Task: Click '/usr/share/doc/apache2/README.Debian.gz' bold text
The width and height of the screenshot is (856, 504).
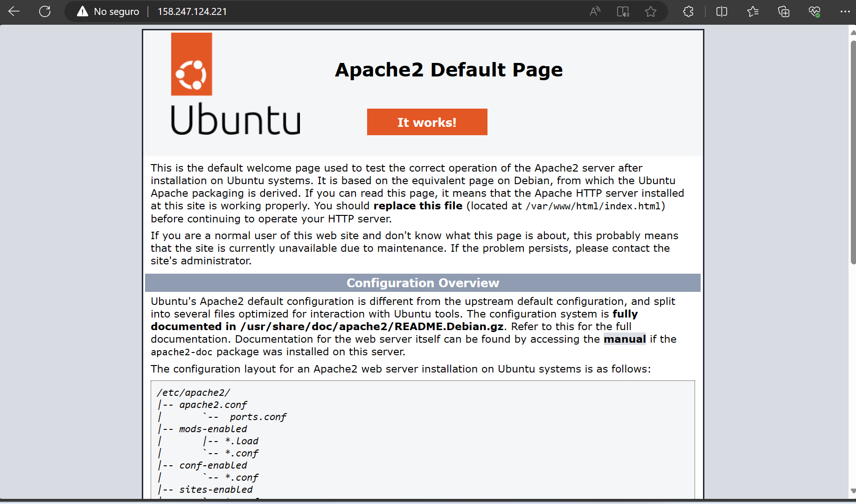Action: [x=372, y=326]
